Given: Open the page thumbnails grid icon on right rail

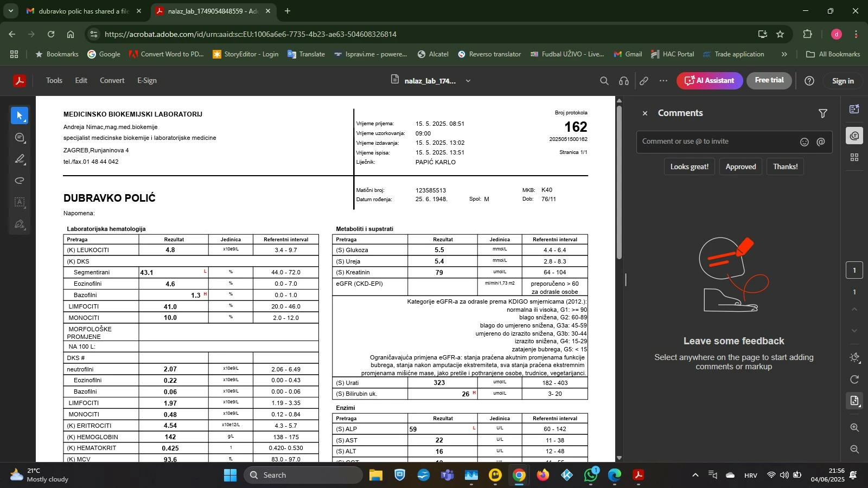Looking at the screenshot, I should [854, 157].
